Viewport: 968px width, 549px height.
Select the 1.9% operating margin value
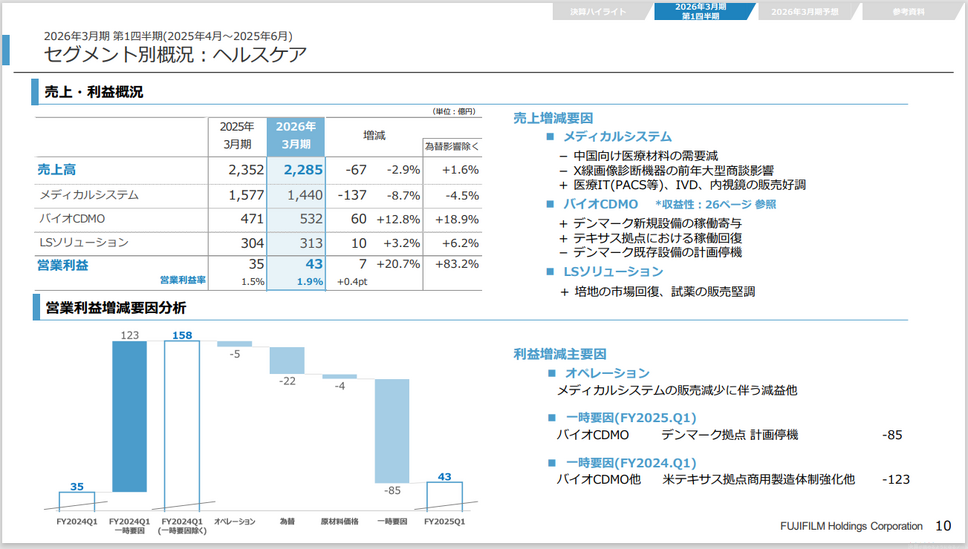pyautogui.click(x=310, y=282)
